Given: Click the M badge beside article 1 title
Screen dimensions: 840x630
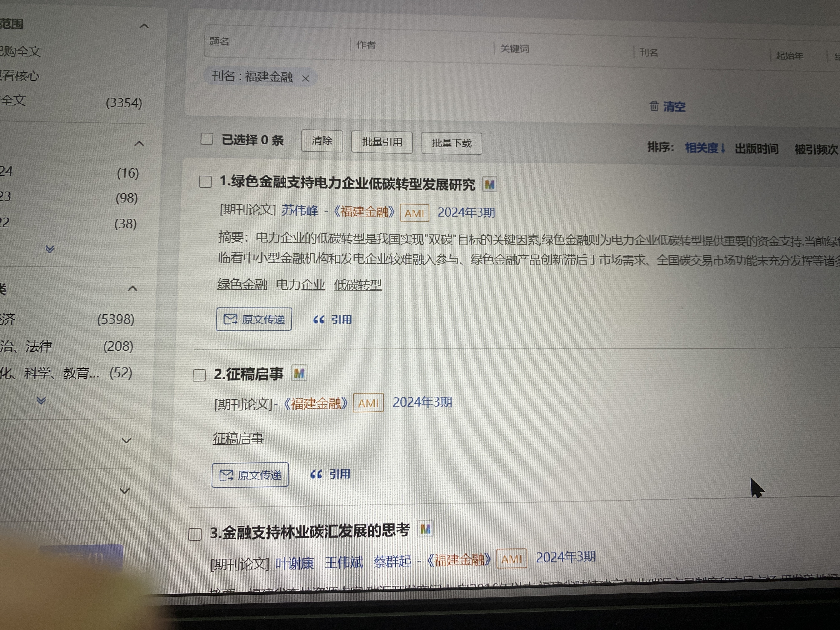Looking at the screenshot, I should (x=490, y=185).
